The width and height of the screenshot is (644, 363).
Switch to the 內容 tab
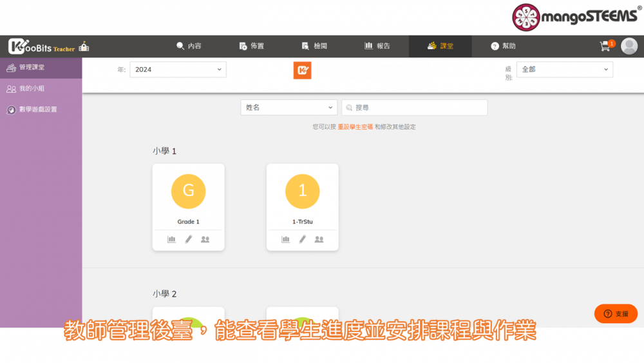click(189, 46)
